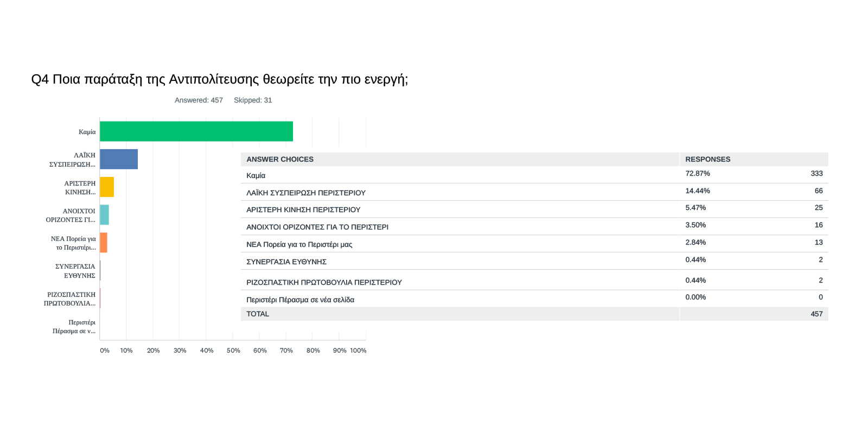This screenshot has width=868, height=434.
Task: Select Περιστέρι Πέρασμα σε νέα σελίδα row
Action: pyautogui.click(x=300, y=300)
